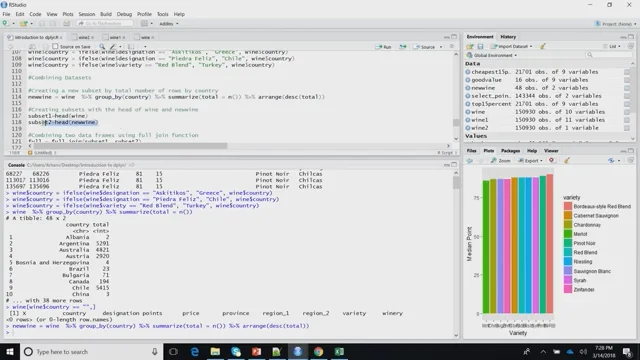Open the Session menu
Image resolution: width=640 pixels, height=360 pixels.
87,14
